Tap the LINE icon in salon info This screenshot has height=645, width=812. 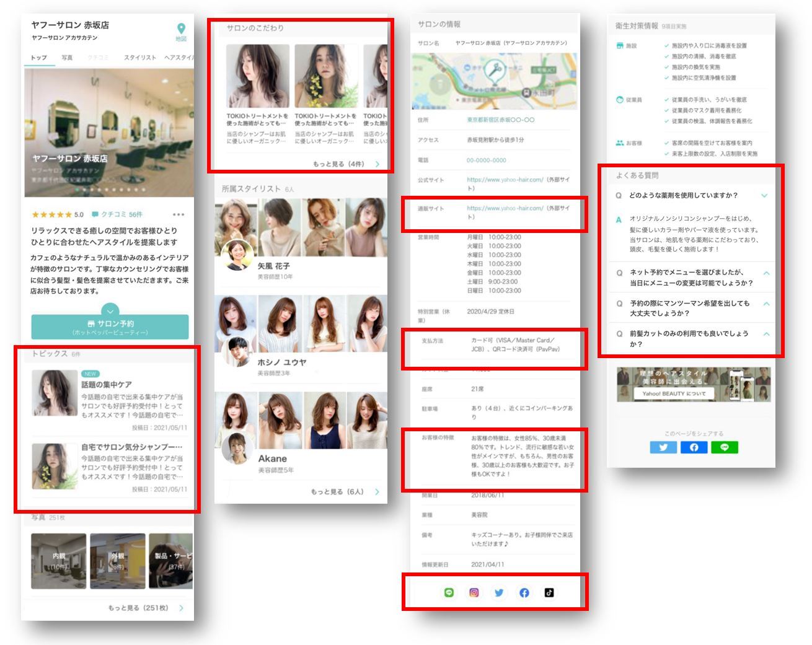pyautogui.click(x=449, y=592)
